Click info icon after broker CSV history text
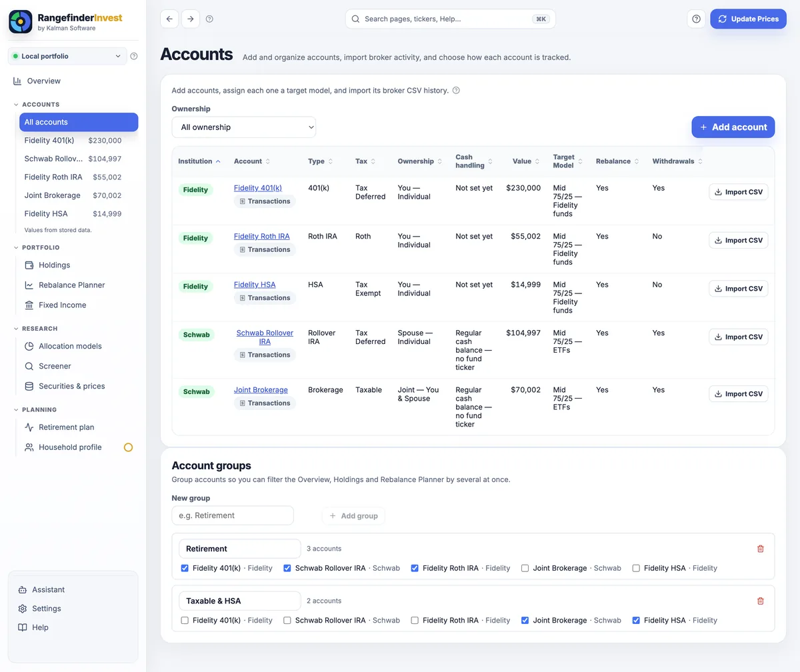 (x=456, y=91)
